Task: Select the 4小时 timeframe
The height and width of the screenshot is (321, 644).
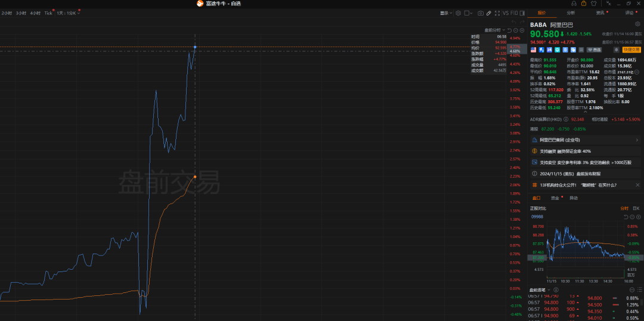Action: [x=35, y=13]
